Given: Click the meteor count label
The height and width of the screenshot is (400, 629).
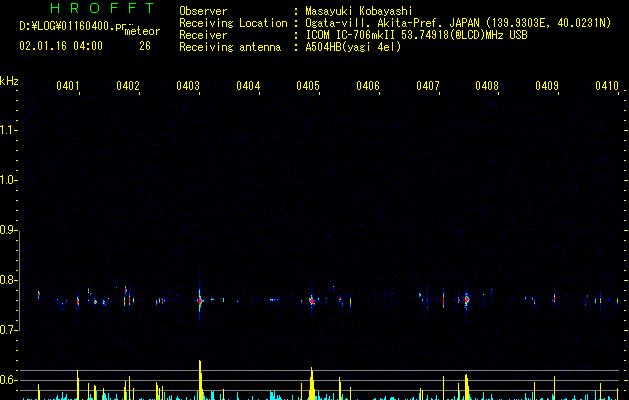Looking at the screenshot, I should [142, 31].
